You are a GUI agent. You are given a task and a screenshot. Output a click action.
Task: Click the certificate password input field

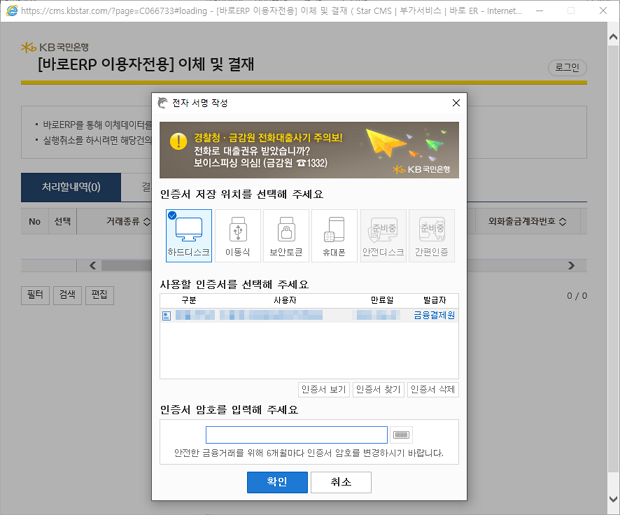coord(297,435)
